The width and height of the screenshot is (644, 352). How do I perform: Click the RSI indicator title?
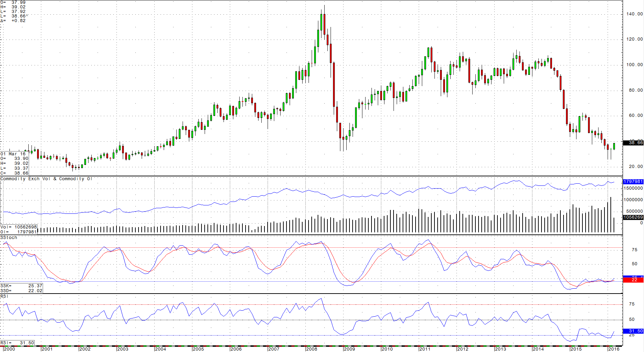click(x=5, y=296)
